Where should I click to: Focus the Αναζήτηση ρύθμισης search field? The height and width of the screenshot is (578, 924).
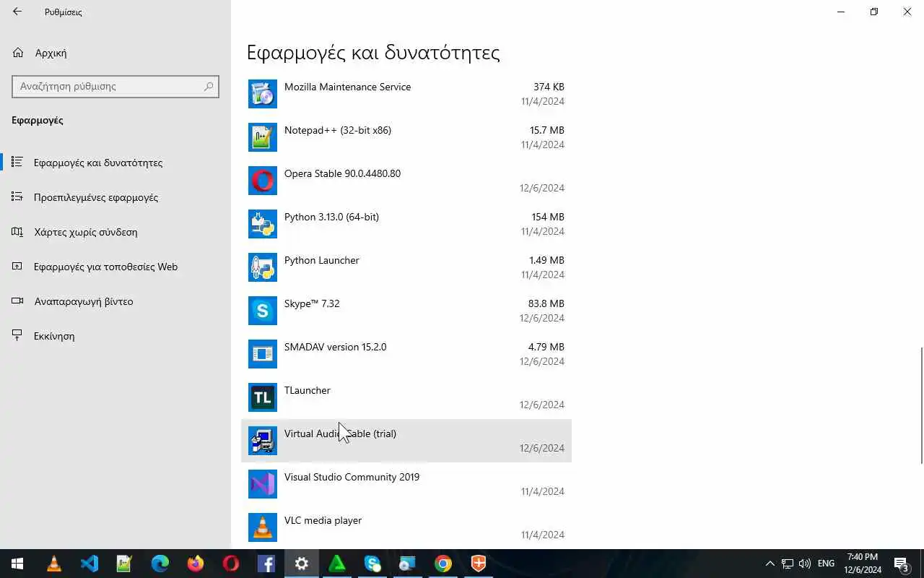click(115, 86)
